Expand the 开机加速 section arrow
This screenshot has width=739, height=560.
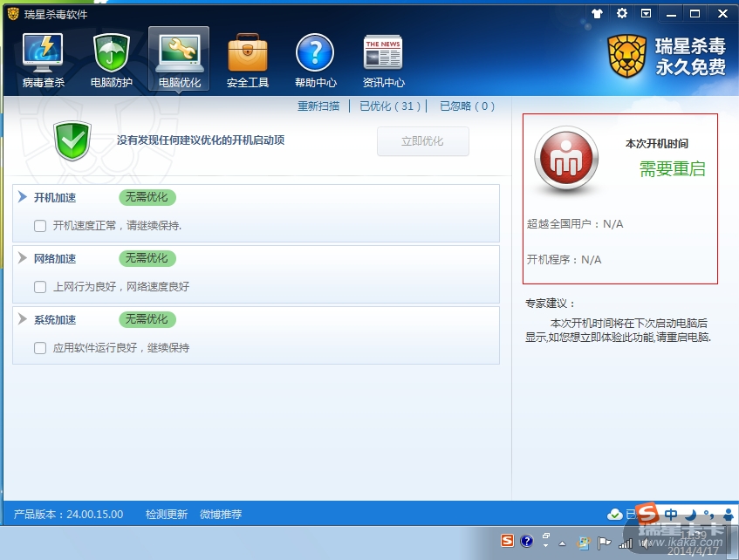[22, 197]
